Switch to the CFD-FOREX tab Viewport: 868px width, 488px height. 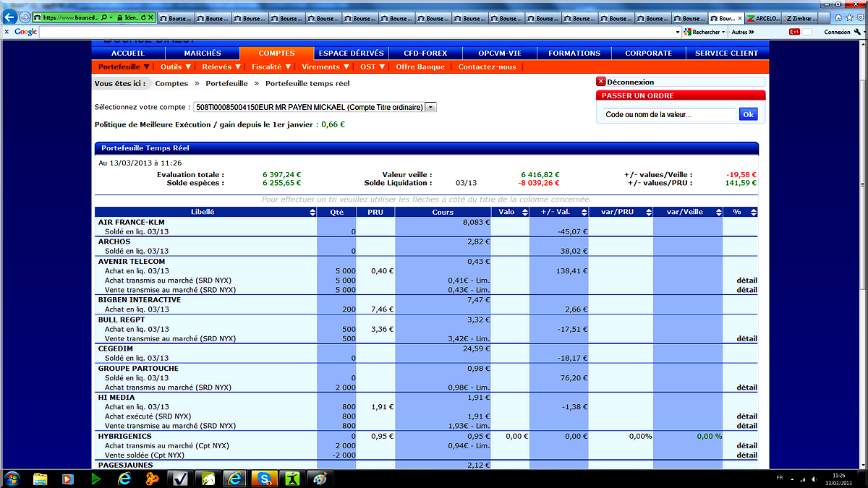426,53
